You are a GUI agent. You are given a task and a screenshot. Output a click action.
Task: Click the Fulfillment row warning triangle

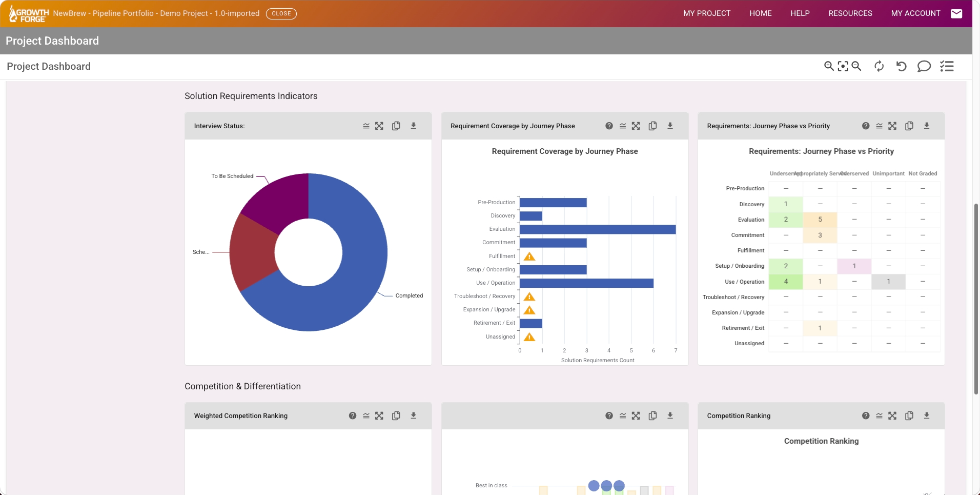tap(529, 256)
